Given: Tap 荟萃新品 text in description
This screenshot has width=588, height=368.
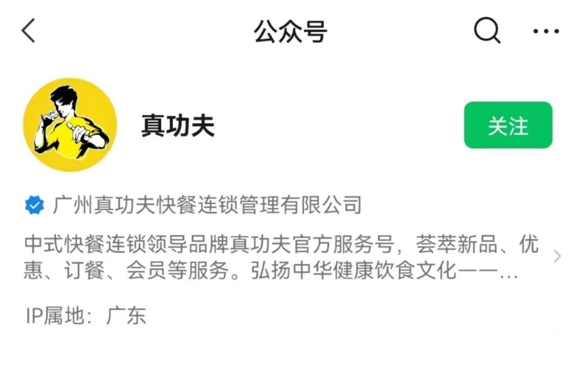Looking at the screenshot, I should pos(456,244).
